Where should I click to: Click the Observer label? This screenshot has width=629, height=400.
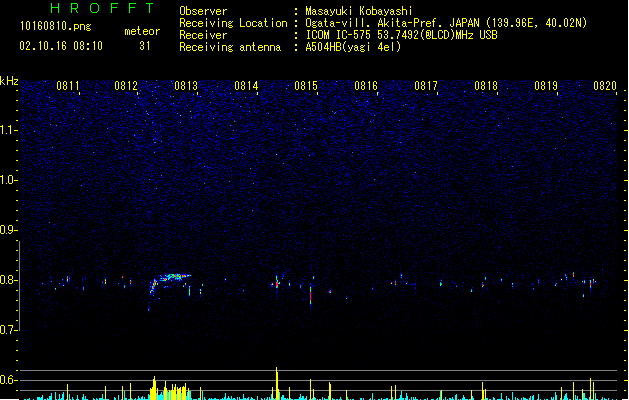[203, 11]
